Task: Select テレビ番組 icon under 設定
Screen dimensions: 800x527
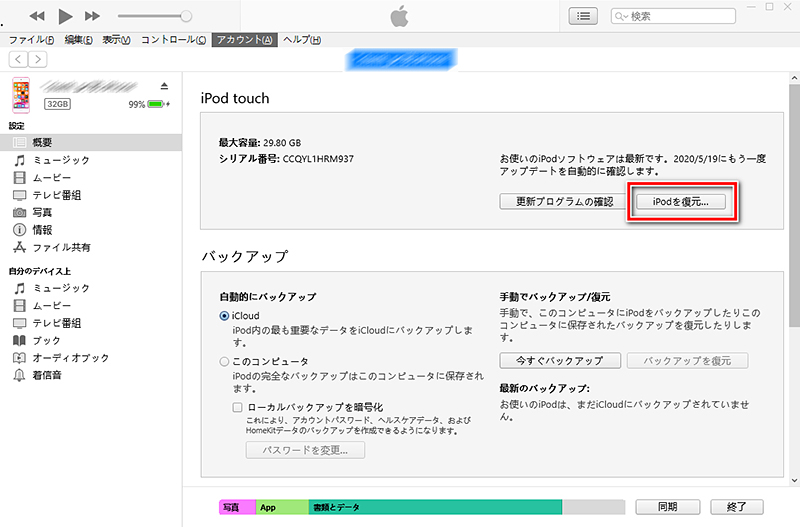Action: pyautogui.click(x=19, y=195)
